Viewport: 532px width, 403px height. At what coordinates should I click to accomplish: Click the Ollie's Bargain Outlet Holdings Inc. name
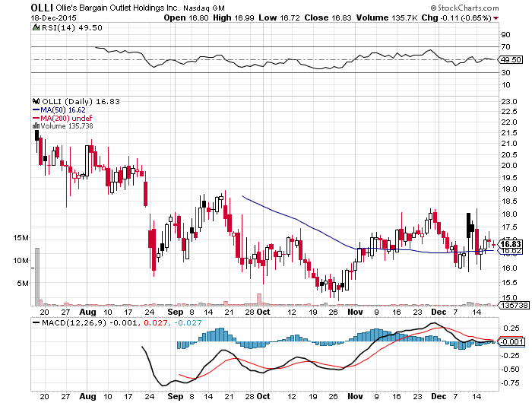pos(118,8)
